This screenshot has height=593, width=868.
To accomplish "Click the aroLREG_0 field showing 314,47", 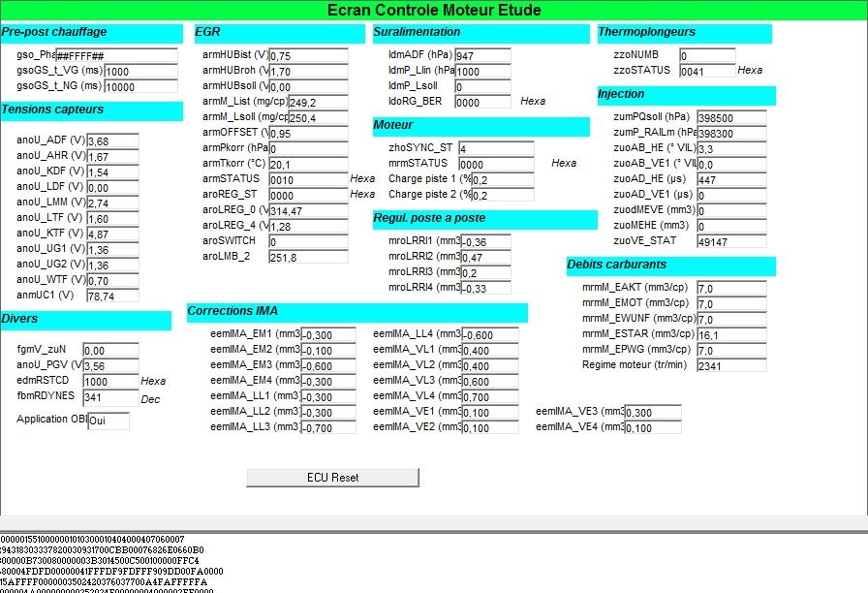I will (x=308, y=210).
